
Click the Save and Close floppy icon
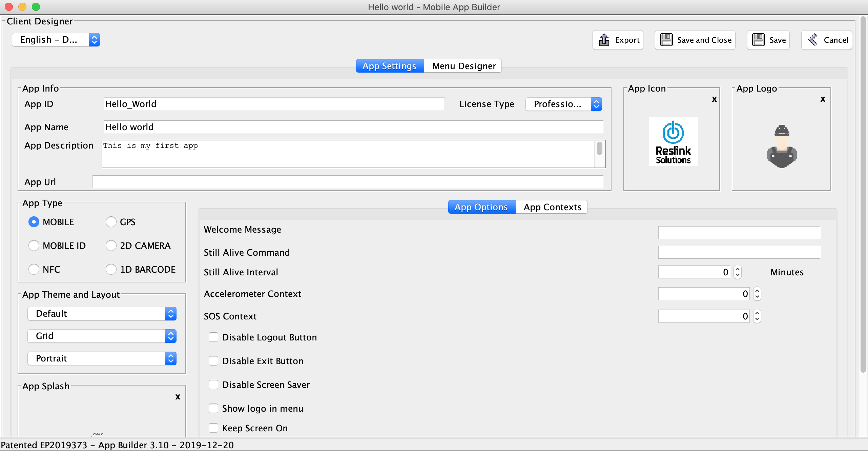[666, 40]
